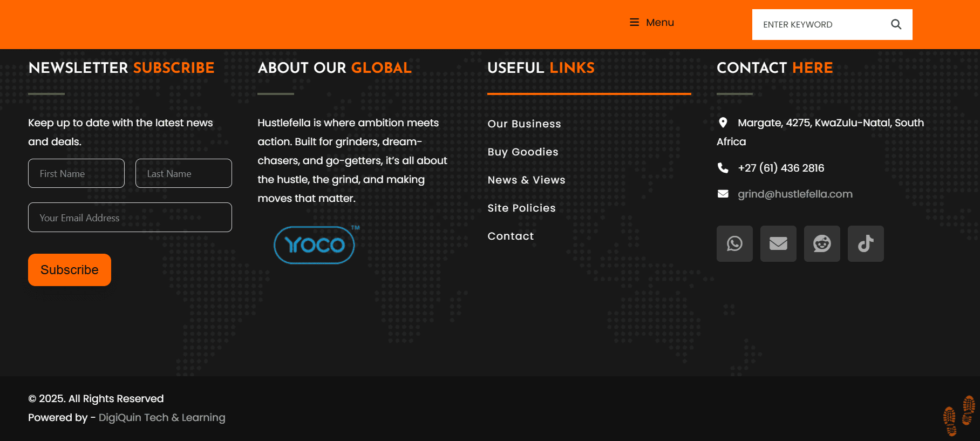Open DigiQuin Tech & Learning link
Screen dimensions: 980x441
tap(162, 417)
